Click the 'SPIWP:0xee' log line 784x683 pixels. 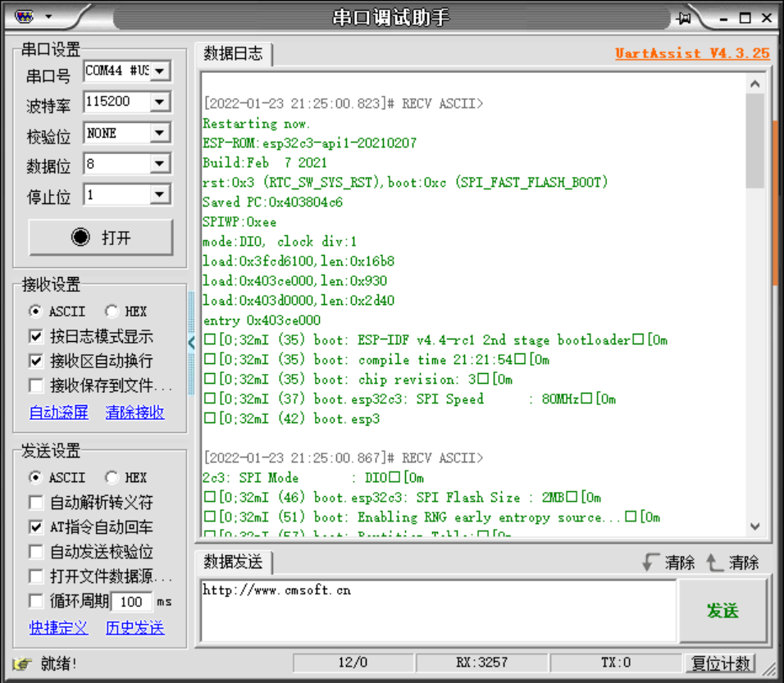[x=239, y=222]
